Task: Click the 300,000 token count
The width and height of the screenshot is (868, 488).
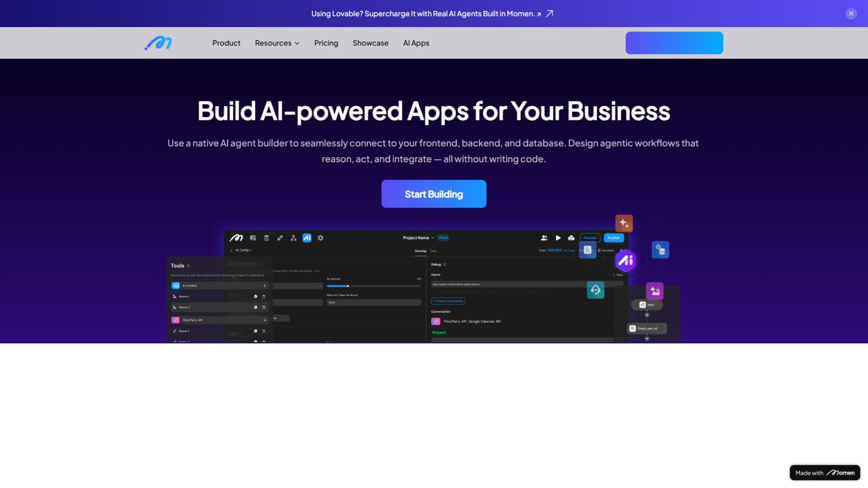Action: click(x=554, y=251)
